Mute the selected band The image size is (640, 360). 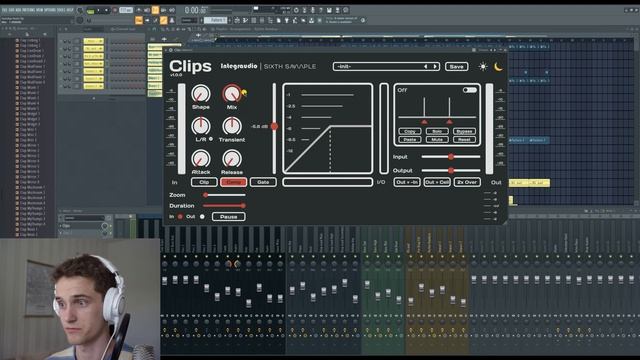click(437, 140)
